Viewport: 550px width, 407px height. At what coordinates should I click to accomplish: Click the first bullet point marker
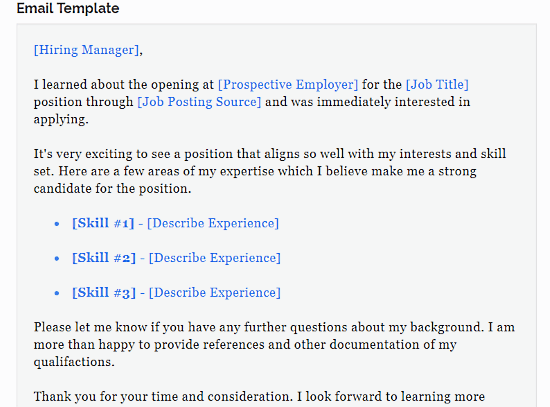click(x=57, y=224)
